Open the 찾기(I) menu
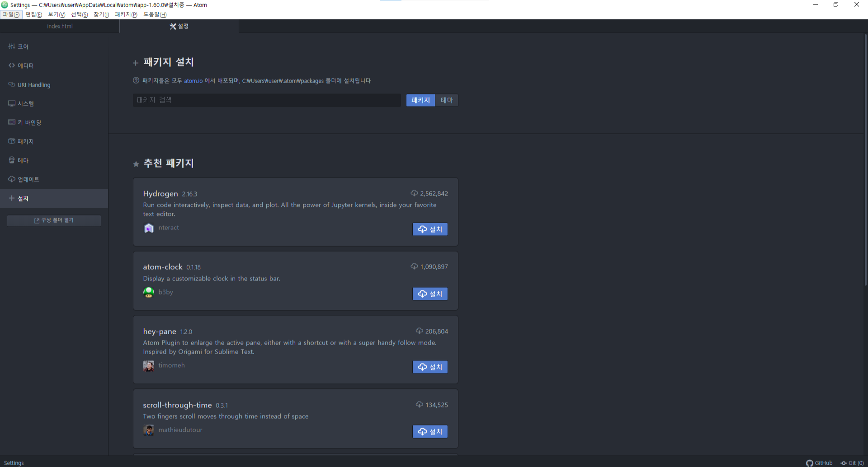The image size is (868, 467). point(101,14)
